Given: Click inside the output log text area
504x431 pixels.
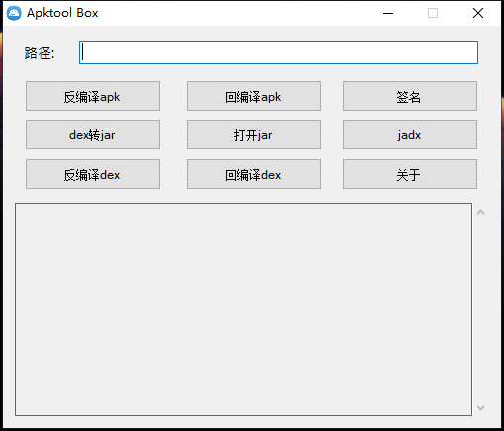Looking at the screenshot, I should (243, 309).
